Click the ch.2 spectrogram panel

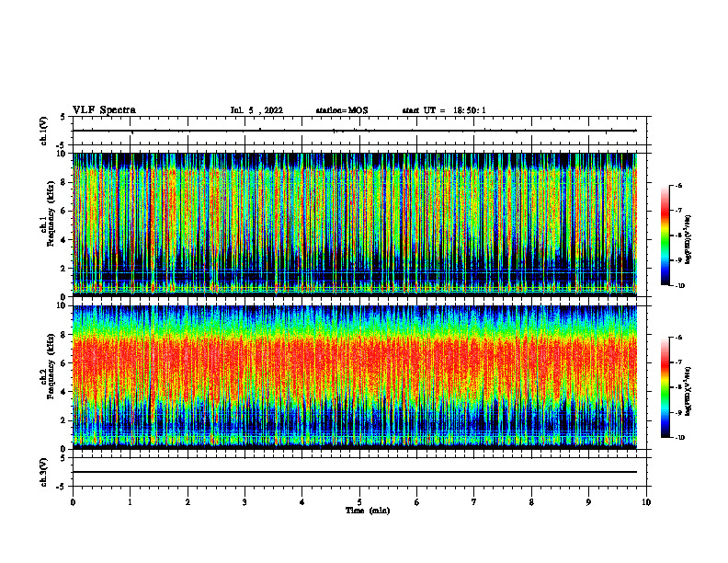pos(355,377)
